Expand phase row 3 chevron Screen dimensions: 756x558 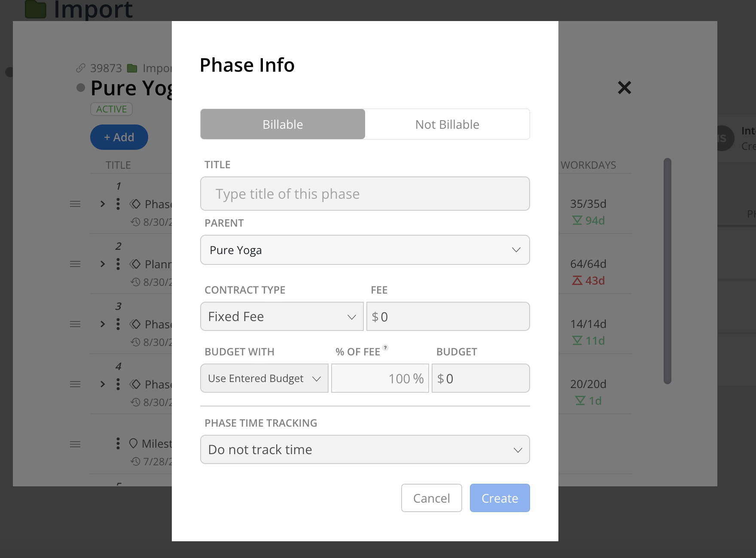(x=103, y=324)
